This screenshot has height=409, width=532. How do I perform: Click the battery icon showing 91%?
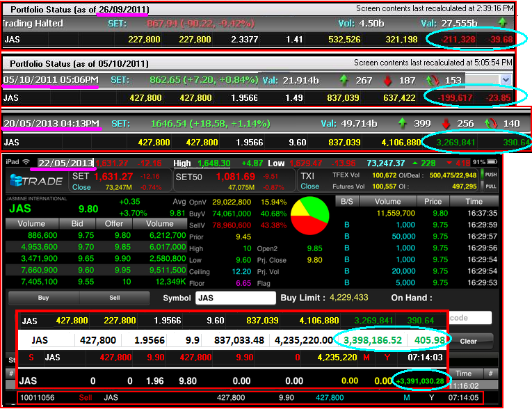pos(492,162)
